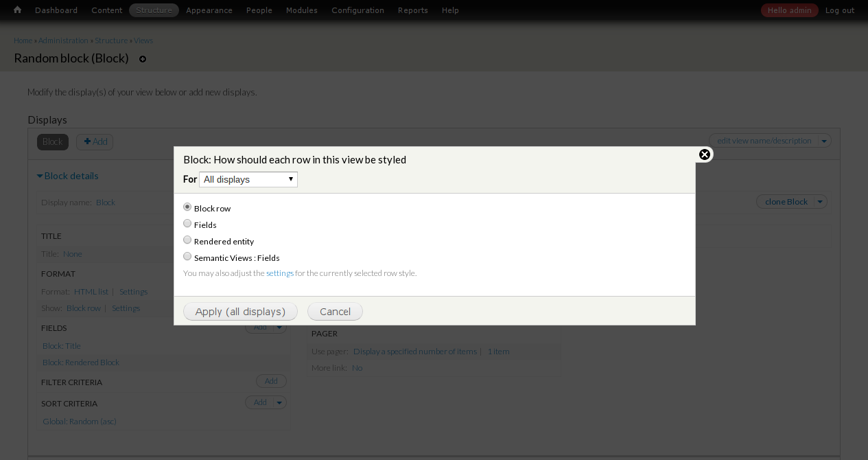Click the Cancel button in dialog
Image resolution: width=868 pixels, height=460 pixels.
335,312
